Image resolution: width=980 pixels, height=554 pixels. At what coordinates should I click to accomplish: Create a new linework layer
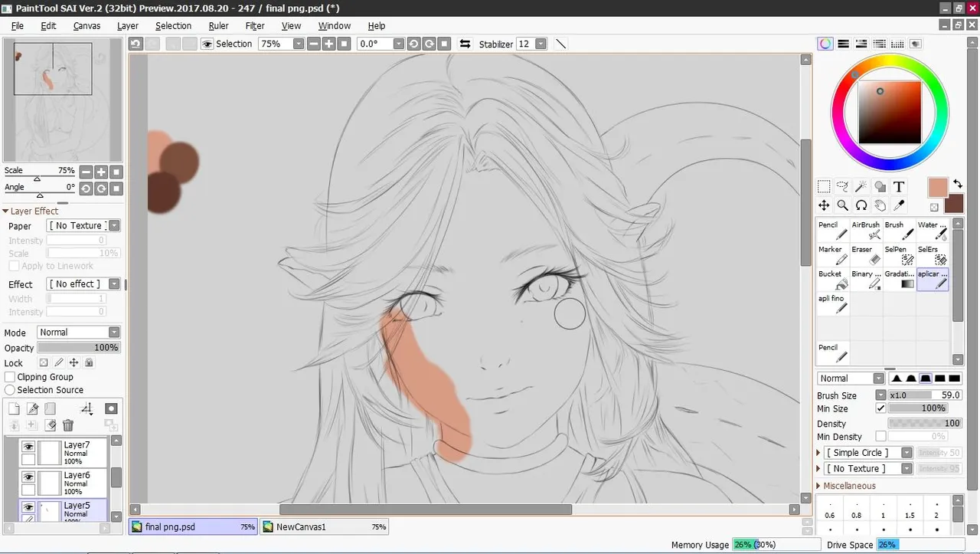[x=32, y=409]
